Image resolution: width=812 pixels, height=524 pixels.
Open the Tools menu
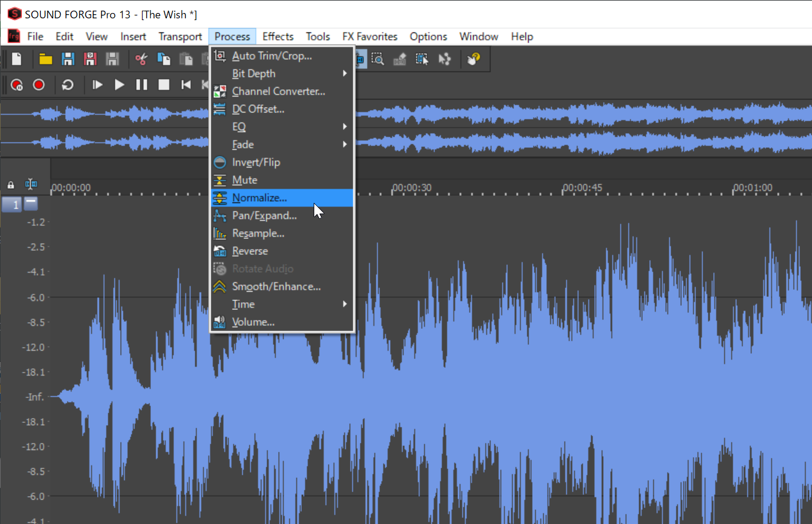(x=318, y=37)
